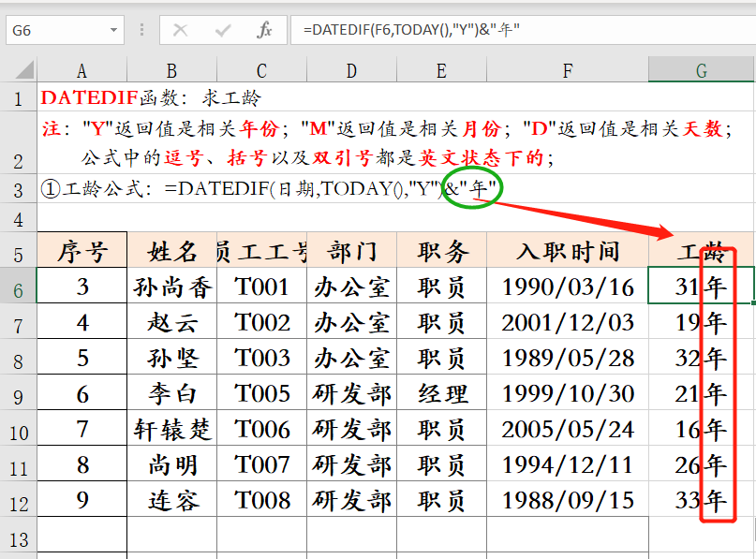Image resolution: width=756 pixels, height=559 pixels.
Task: Select column D header
Action: coord(351,71)
